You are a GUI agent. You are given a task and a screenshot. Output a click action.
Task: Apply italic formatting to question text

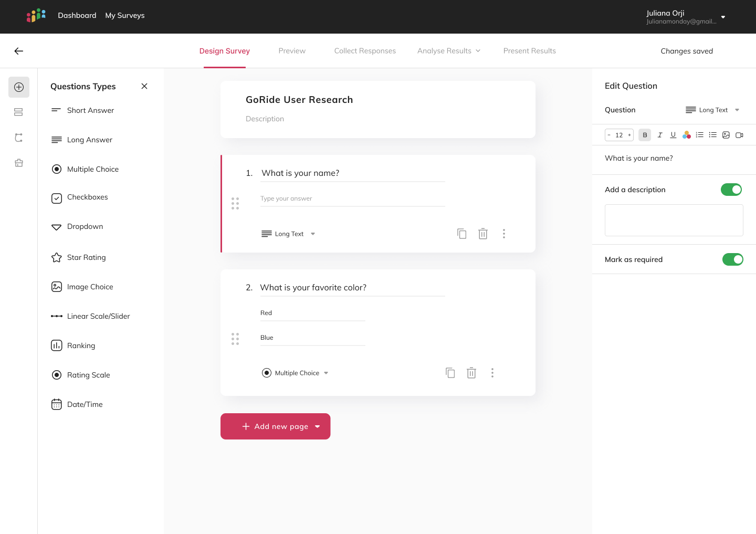659,135
